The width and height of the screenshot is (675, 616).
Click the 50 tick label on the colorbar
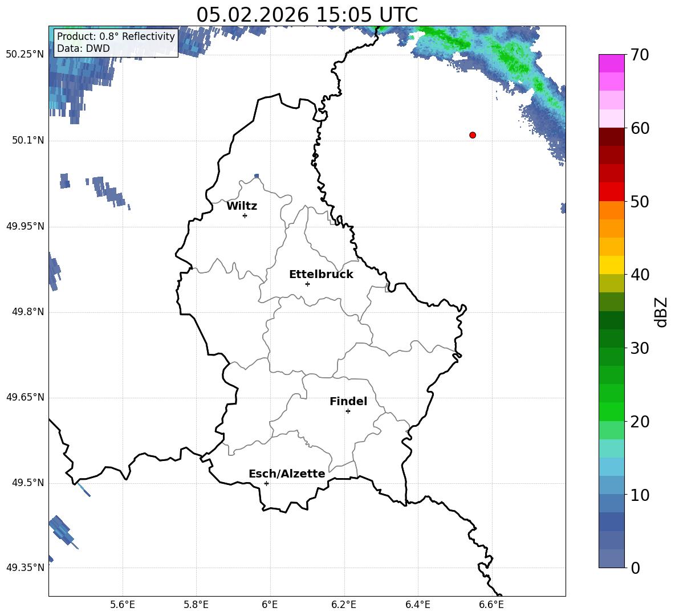pyautogui.click(x=641, y=202)
